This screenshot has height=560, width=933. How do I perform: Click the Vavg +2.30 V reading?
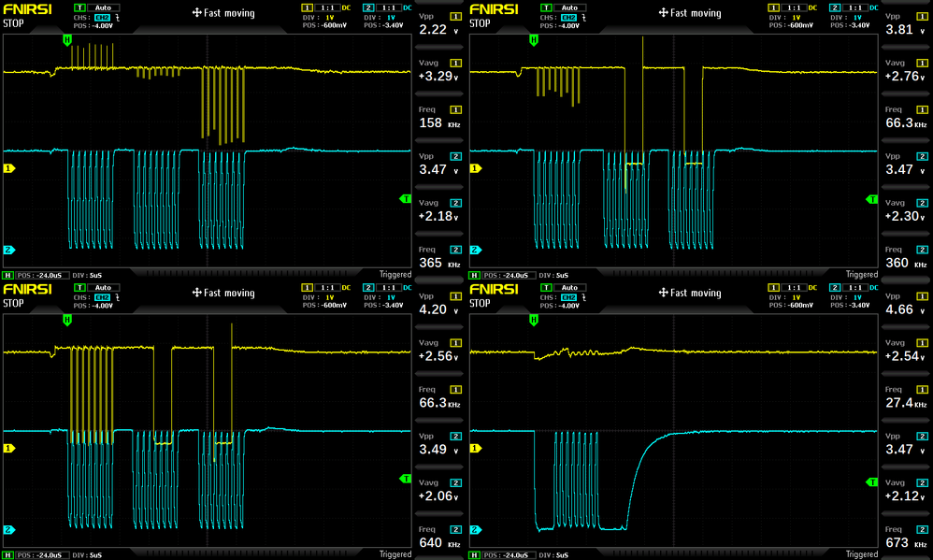pyautogui.click(x=906, y=210)
